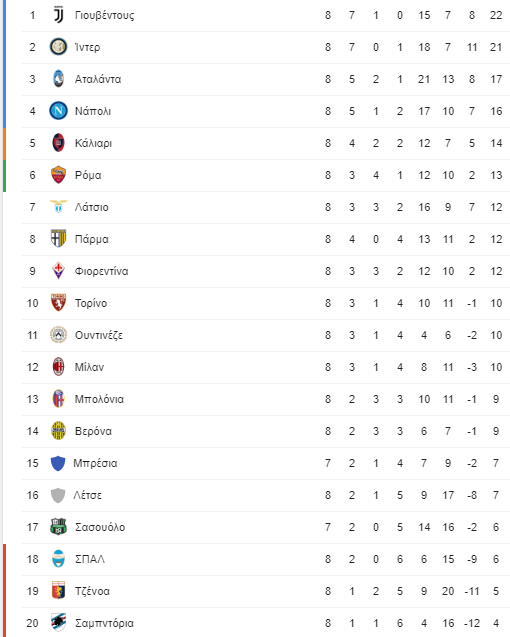Image resolution: width=510 pixels, height=637 pixels.
Task: Click the Parma striped shield icon
Action: [x=59, y=239]
